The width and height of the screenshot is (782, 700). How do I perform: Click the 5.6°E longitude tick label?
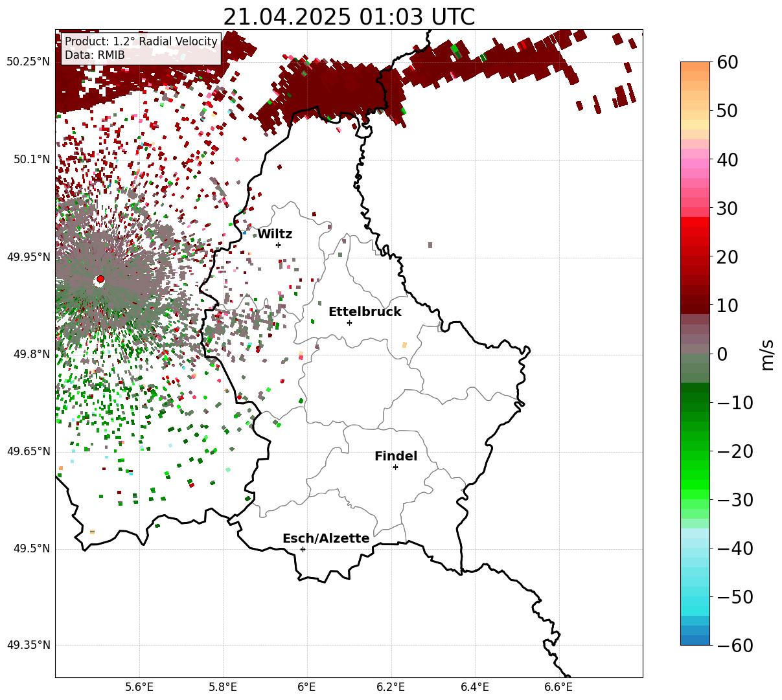coord(139,687)
